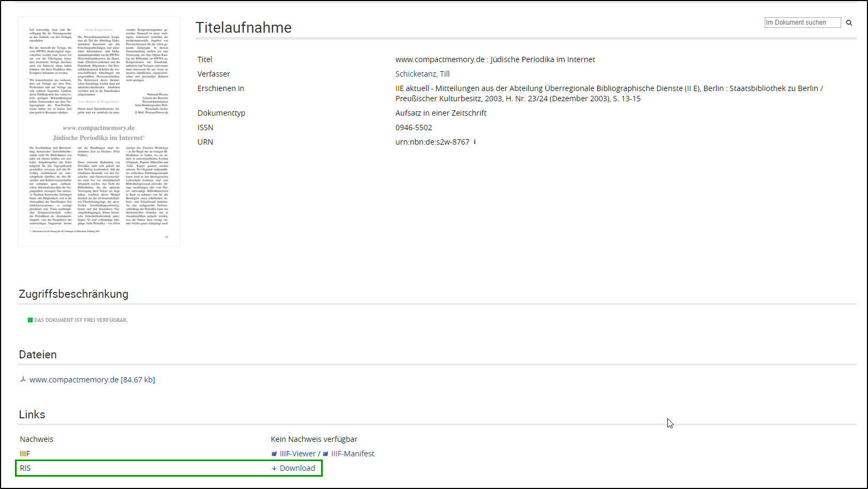This screenshot has width=868, height=489.
Task: Click the green free-availability square indicator
Action: pos(30,320)
